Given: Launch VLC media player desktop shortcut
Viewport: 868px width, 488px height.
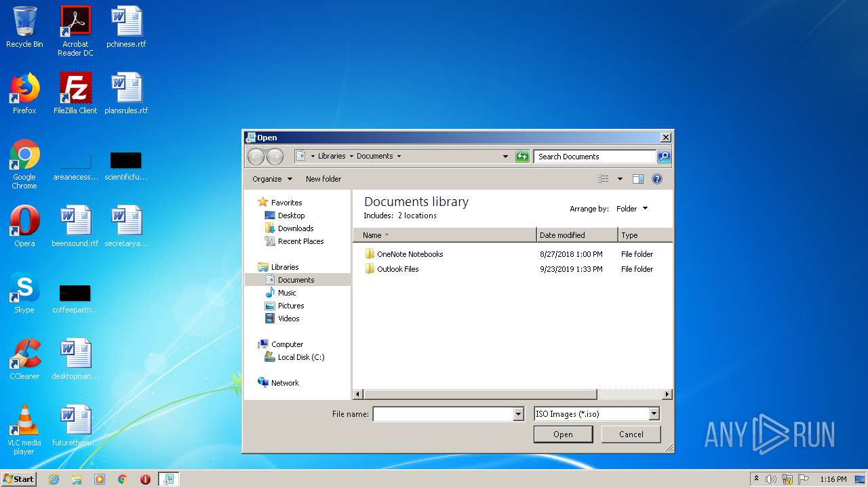Looking at the screenshot, I should point(24,430).
